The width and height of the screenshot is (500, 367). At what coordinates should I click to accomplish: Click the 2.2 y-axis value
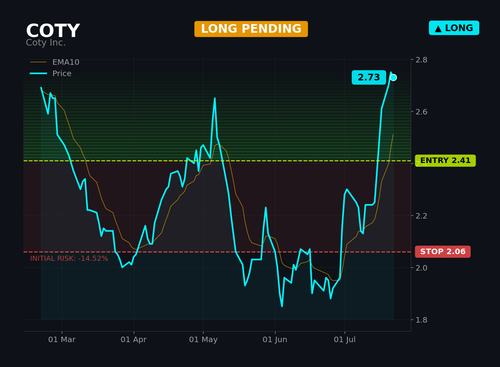point(421,216)
